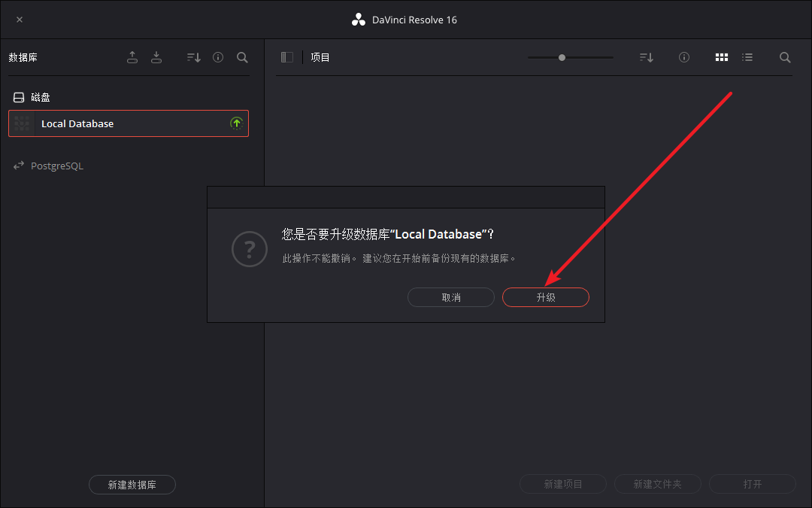Open the projects search magnifier icon
812x508 pixels.
click(x=785, y=57)
